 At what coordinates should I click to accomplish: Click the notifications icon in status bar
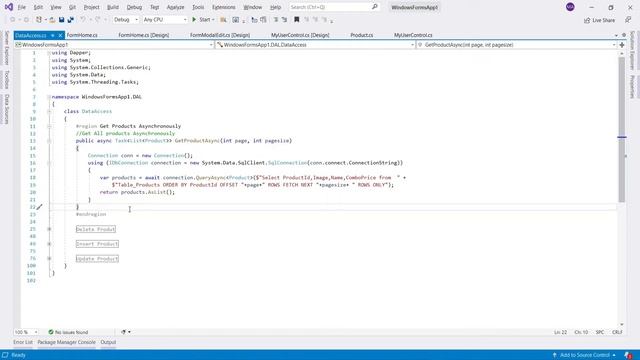(x=628, y=355)
